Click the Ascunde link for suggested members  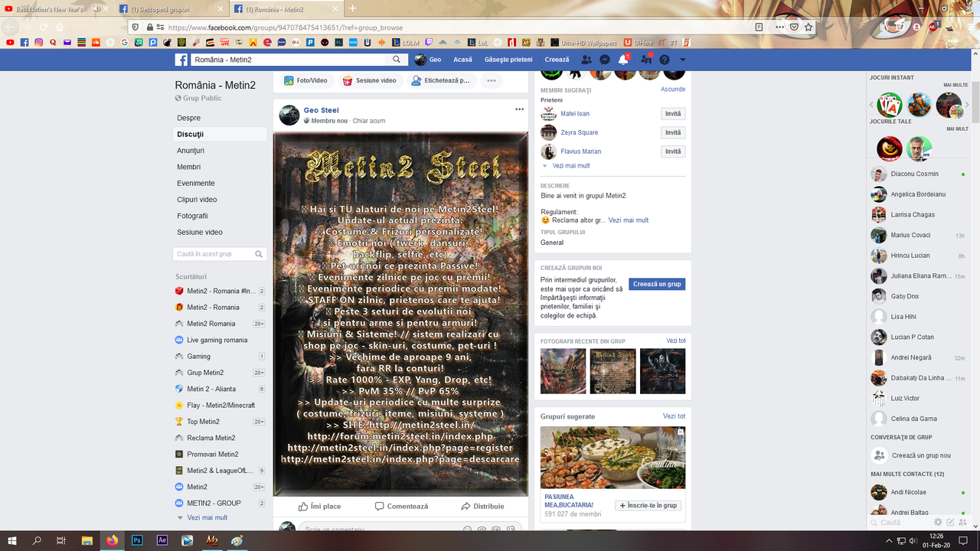(x=673, y=90)
